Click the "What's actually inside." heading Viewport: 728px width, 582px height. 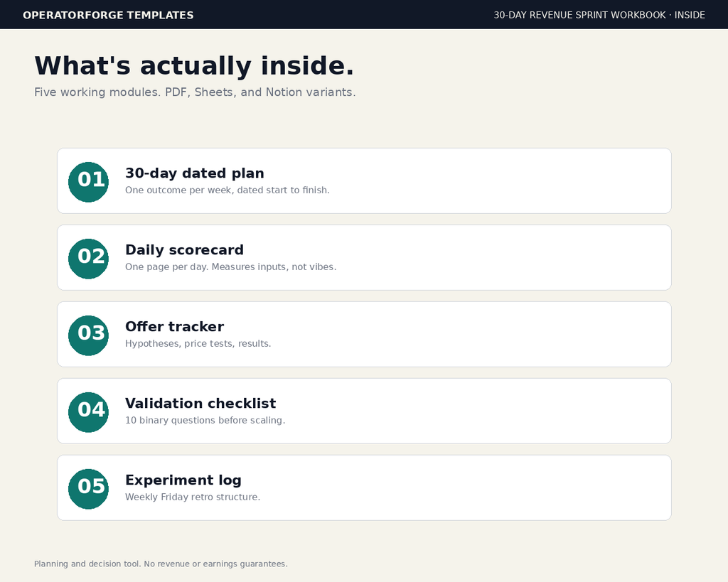coord(194,65)
